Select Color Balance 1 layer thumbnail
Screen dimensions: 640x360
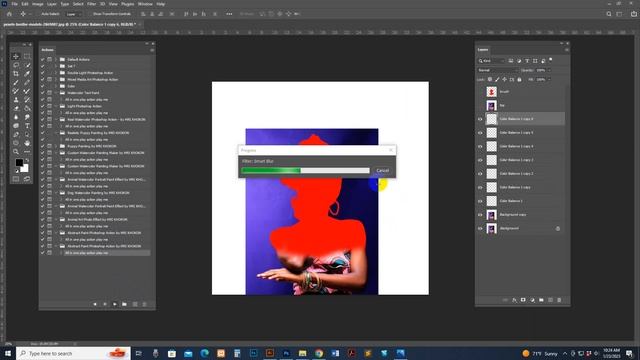coord(491,201)
